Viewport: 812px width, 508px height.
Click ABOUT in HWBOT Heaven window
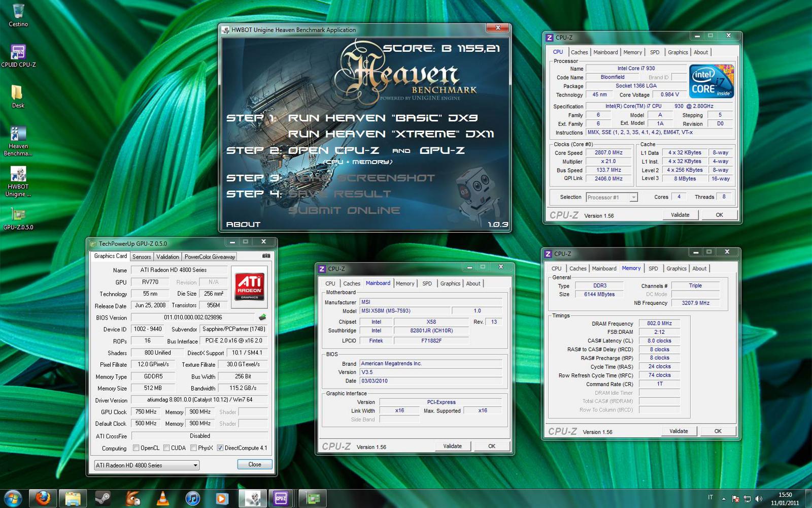(243, 225)
